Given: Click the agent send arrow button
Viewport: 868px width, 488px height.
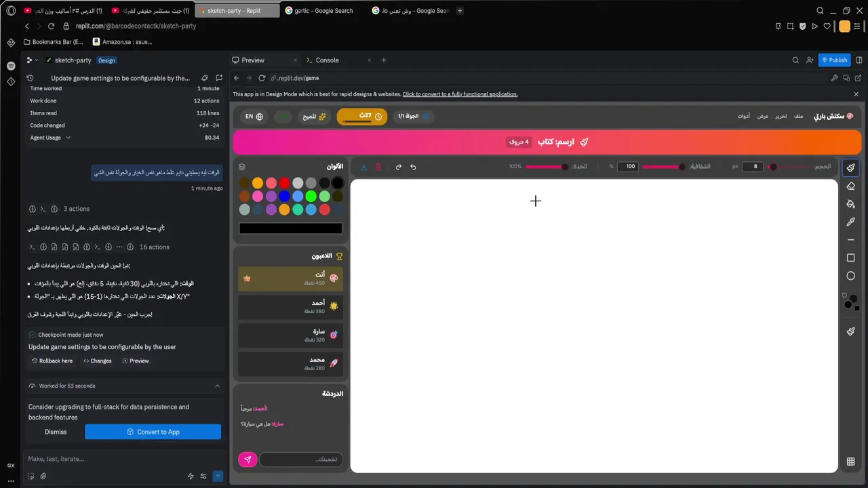Looking at the screenshot, I should click(x=218, y=476).
